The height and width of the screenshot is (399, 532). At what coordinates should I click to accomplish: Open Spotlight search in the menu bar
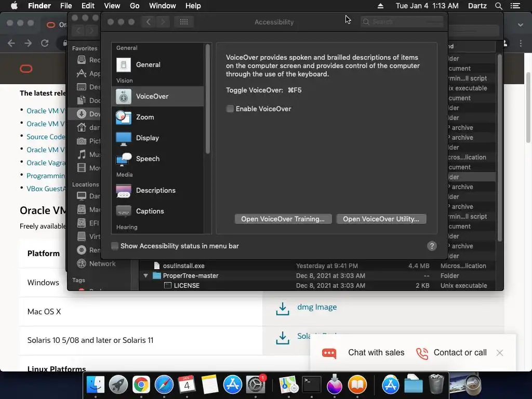[x=498, y=6]
